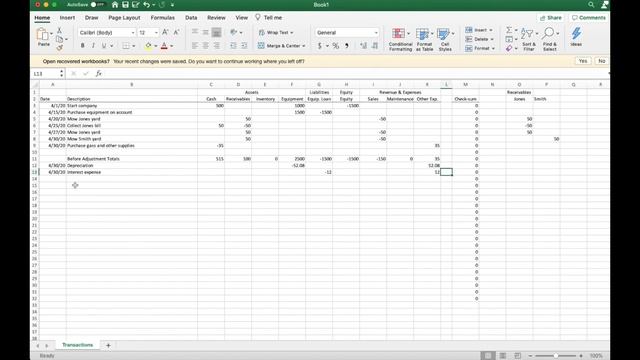Image resolution: width=640 pixels, height=360 pixels.
Task: Open Customize Quick Access Toolbar arrow
Action: (172, 5)
